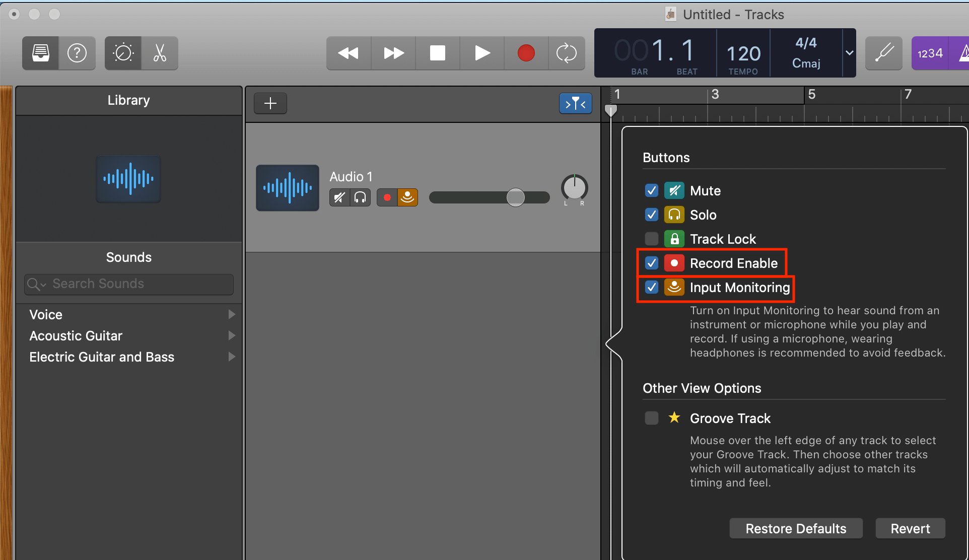
Task: Solo the Audio 1 track with headphones icon
Action: 360,197
